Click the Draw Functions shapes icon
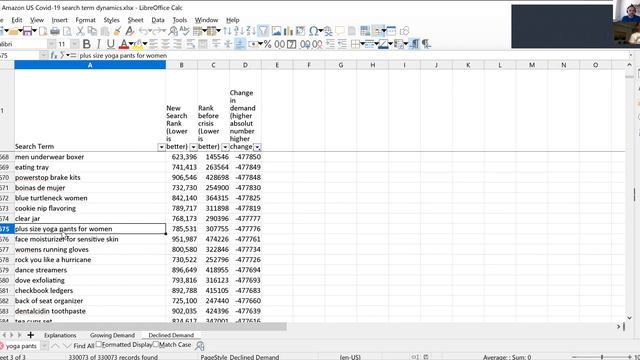This screenshot has height=360, width=640. pyautogui.click(x=404, y=31)
